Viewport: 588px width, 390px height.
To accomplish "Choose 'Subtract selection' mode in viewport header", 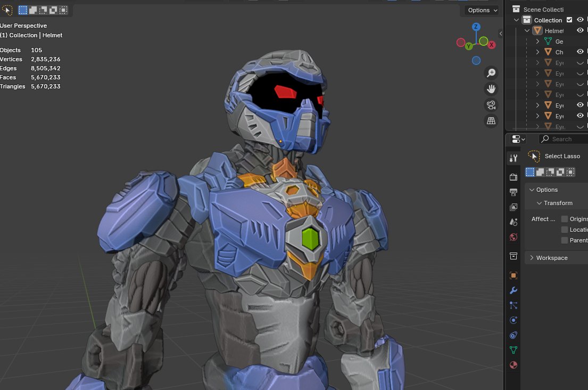I will [43, 10].
